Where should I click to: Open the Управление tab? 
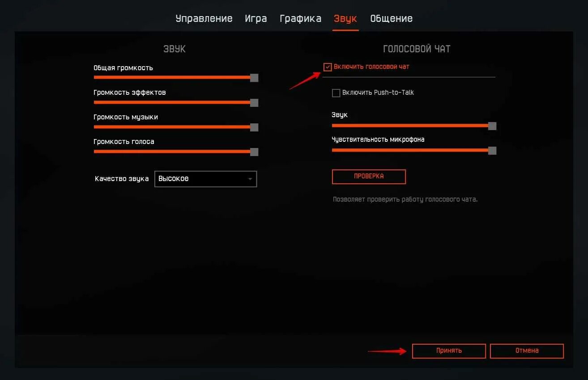(204, 18)
